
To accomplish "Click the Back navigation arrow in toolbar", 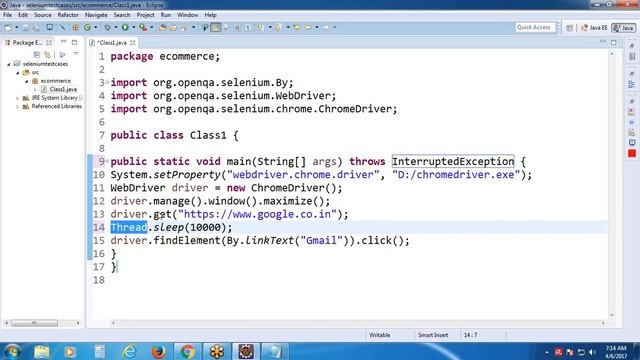I will tap(308, 27).
